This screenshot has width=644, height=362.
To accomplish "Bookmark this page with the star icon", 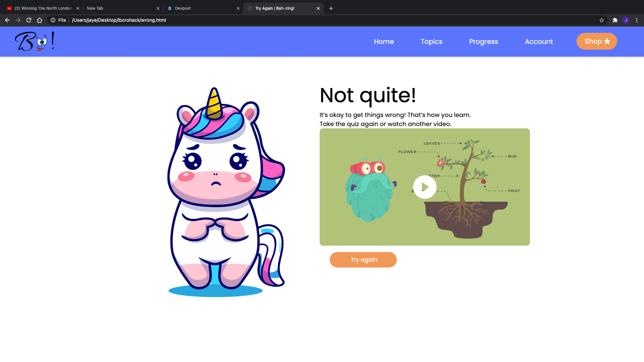I will click(602, 20).
